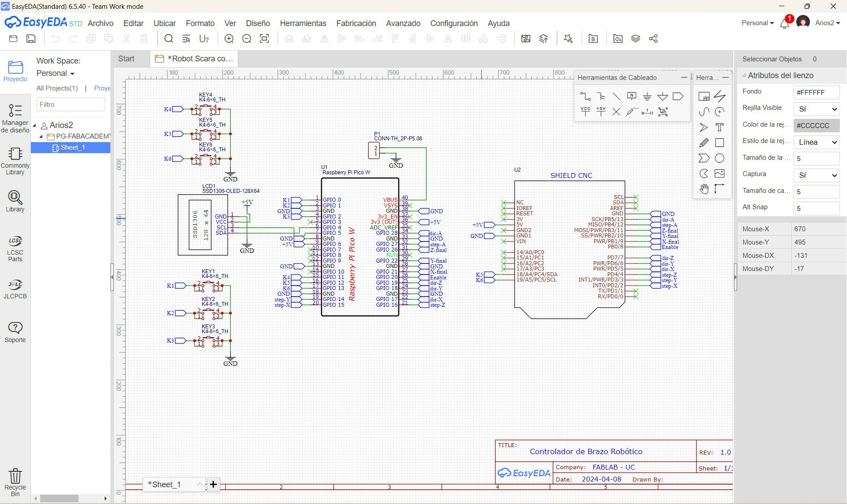Click the Save icon in toolbar

click(31, 39)
